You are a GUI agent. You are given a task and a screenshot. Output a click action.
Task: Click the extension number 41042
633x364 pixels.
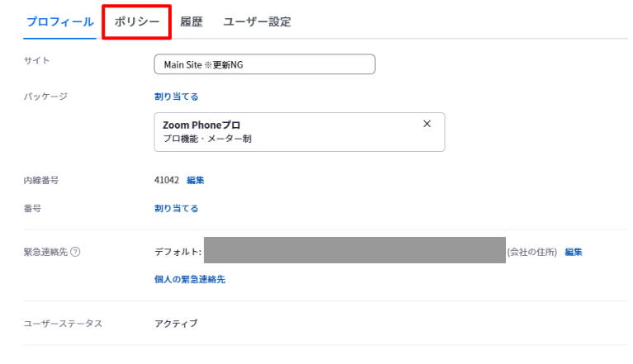pyautogui.click(x=167, y=180)
